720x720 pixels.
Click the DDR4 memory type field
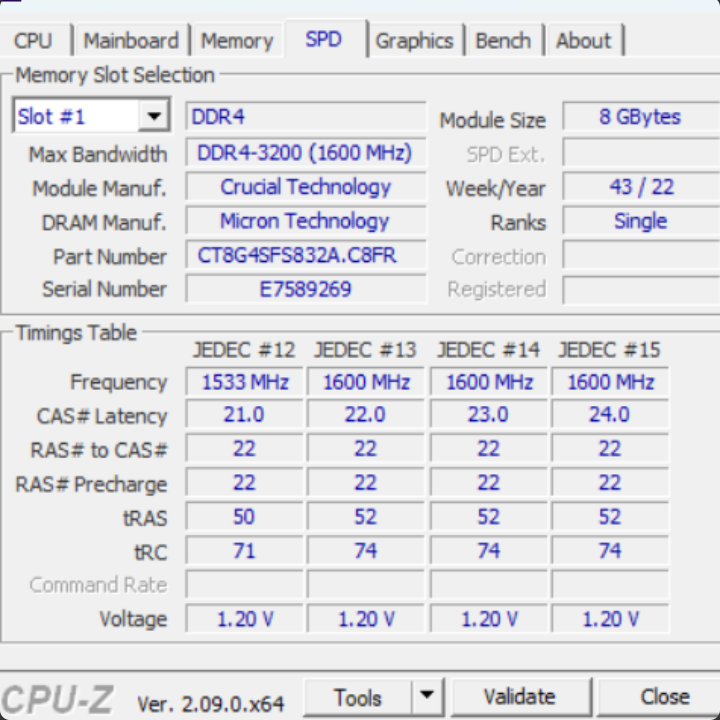(306, 117)
